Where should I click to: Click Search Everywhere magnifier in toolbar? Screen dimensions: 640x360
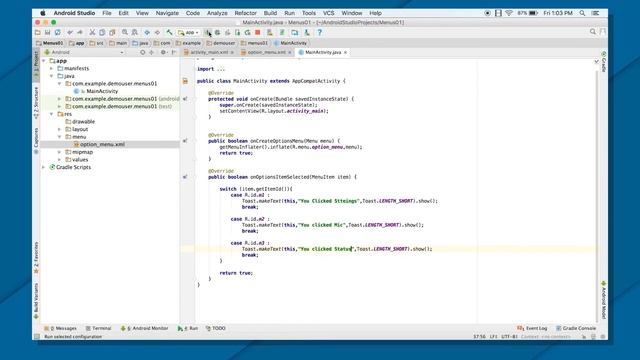(x=593, y=32)
